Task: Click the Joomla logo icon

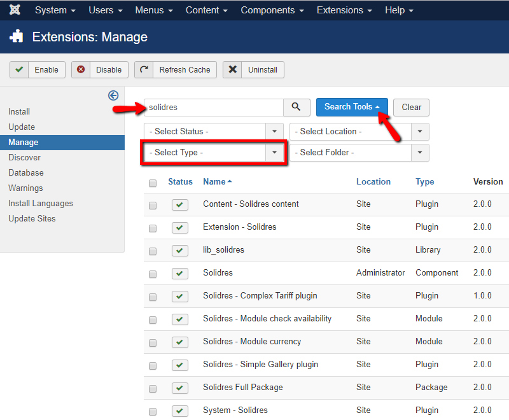Action: point(15,10)
